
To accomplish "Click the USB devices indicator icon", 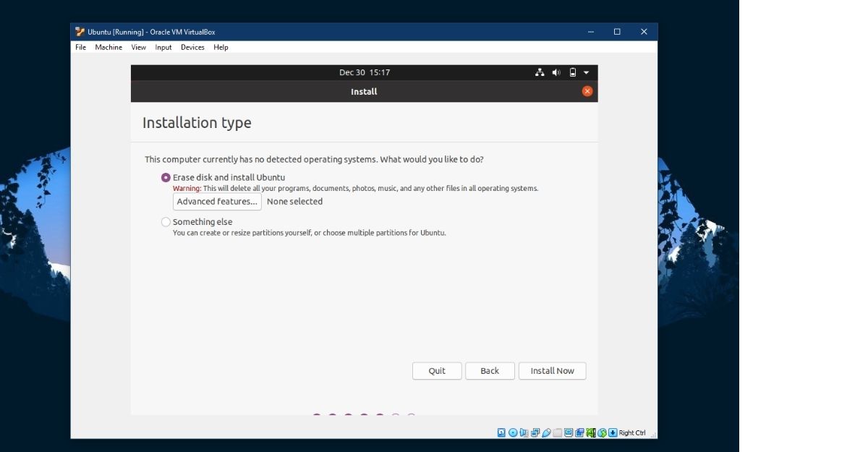I will click(546, 432).
